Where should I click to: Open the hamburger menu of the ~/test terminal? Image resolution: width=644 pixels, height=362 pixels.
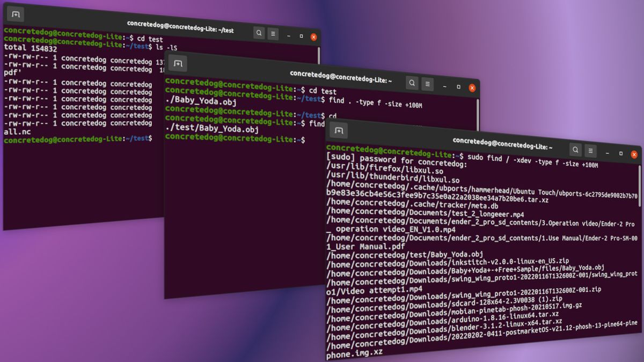[273, 33]
